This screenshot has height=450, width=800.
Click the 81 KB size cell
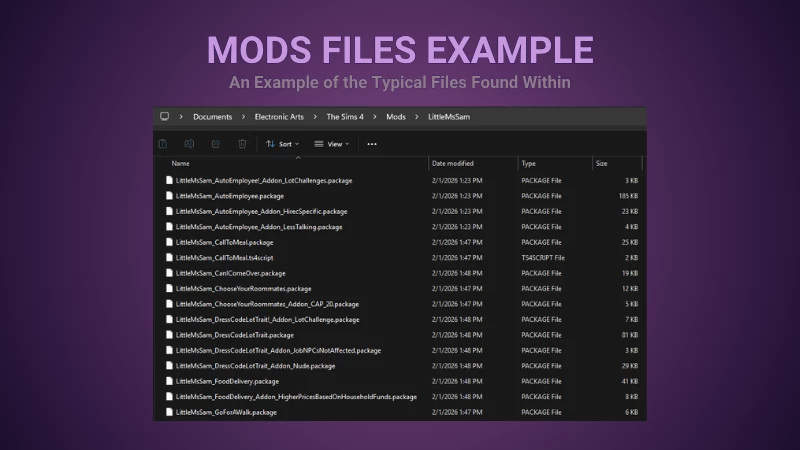click(x=630, y=335)
